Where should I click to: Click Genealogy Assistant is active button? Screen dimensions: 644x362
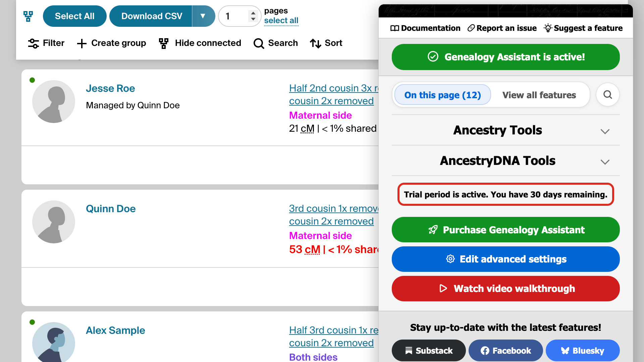(505, 57)
